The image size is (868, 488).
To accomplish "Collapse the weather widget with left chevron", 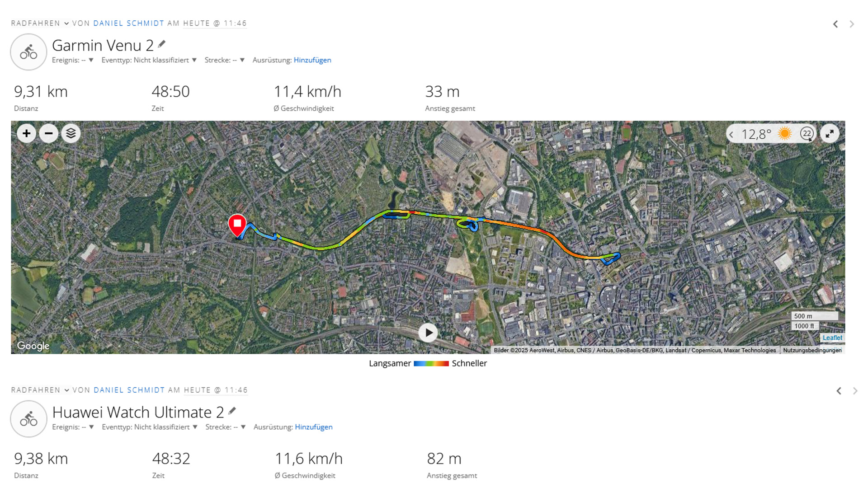I will pos(731,134).
